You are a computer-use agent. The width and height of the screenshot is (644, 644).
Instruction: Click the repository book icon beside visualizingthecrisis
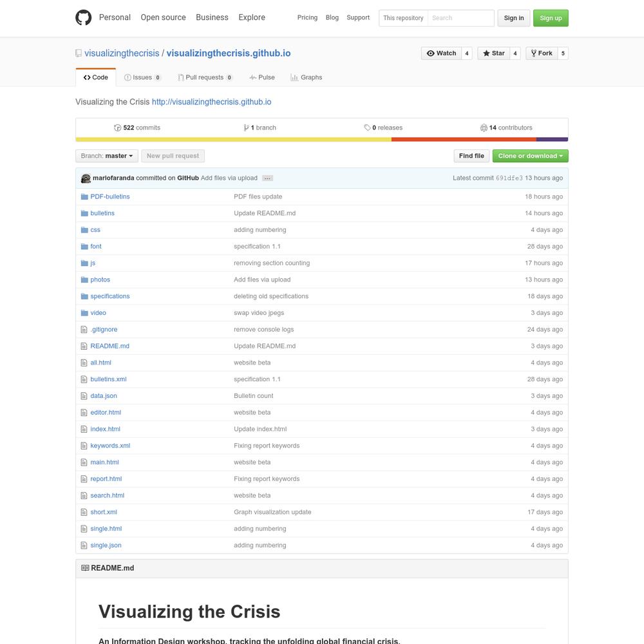[x=79, y=53]
